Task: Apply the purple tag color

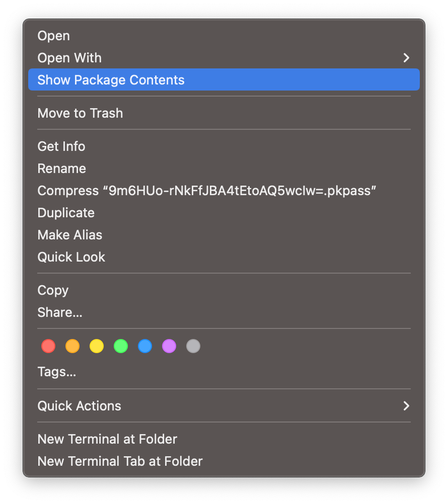Action: [x=169, y=346]
